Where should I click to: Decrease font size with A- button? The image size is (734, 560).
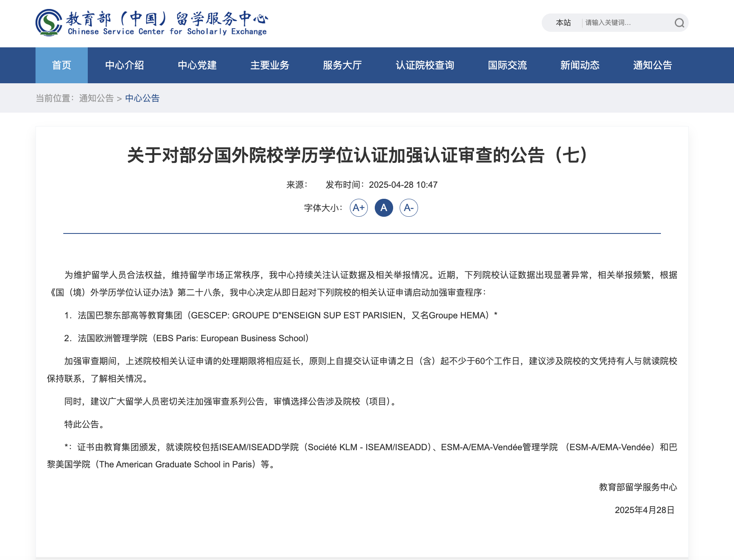409,208
